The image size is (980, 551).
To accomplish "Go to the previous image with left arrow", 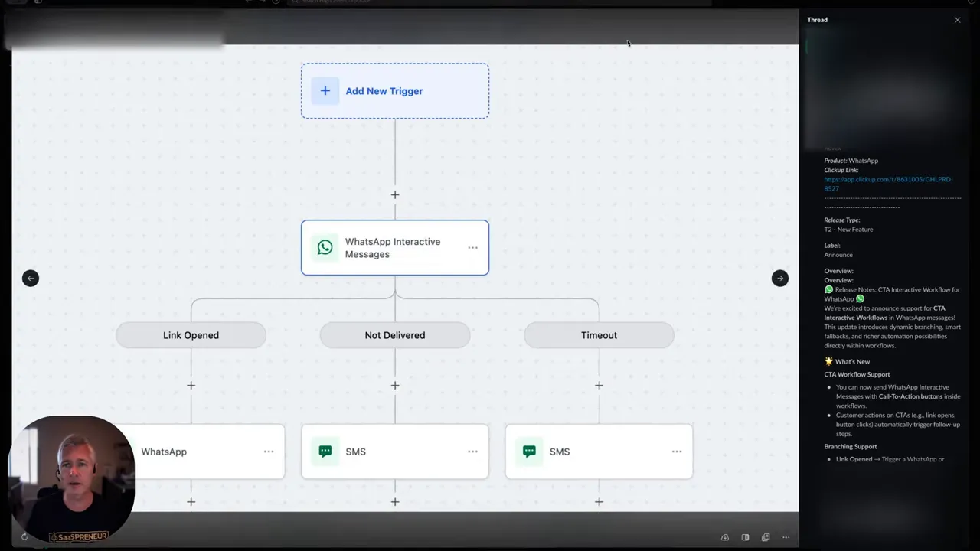I will click(31, 279).
